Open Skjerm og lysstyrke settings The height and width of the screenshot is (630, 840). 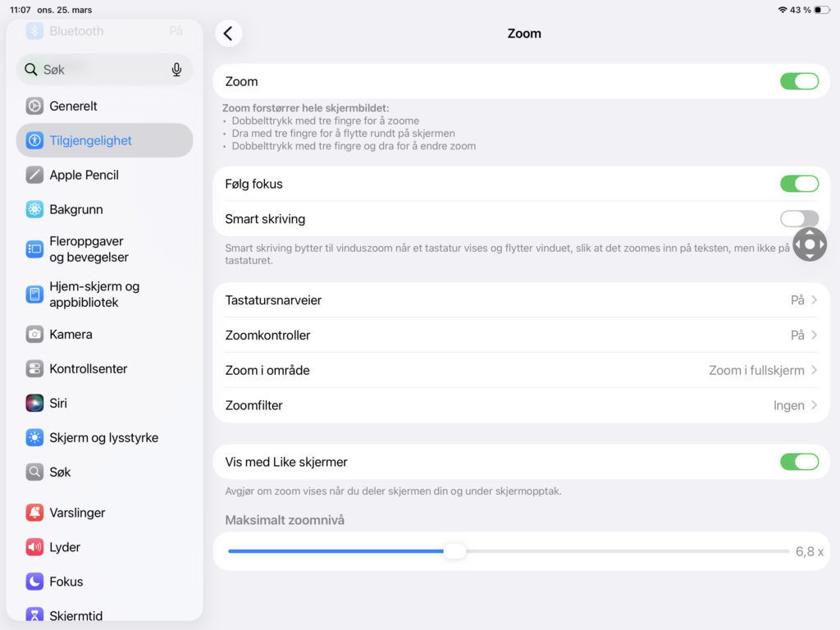pyautogui.click(x=104, y=438)
